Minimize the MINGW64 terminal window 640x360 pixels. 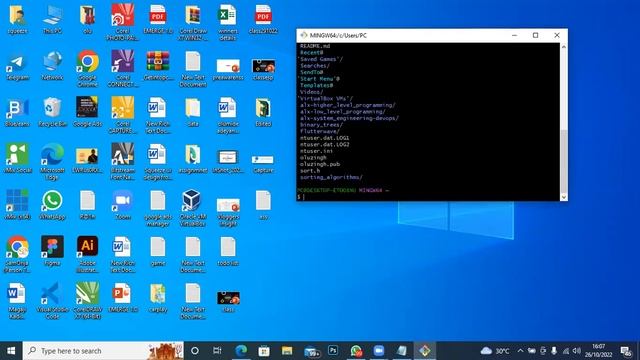[514, 35]
